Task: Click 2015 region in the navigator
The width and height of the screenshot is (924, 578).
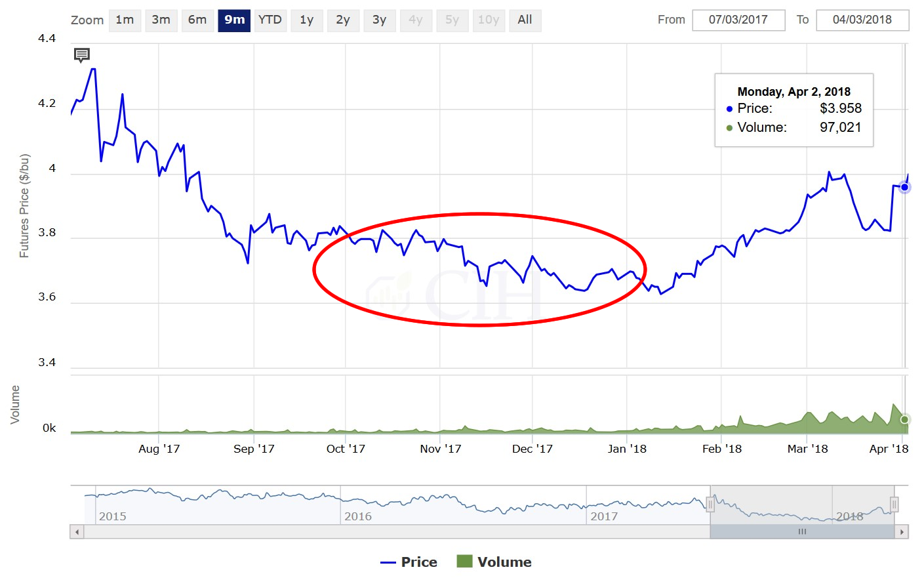Action: [x=113, y=516]
